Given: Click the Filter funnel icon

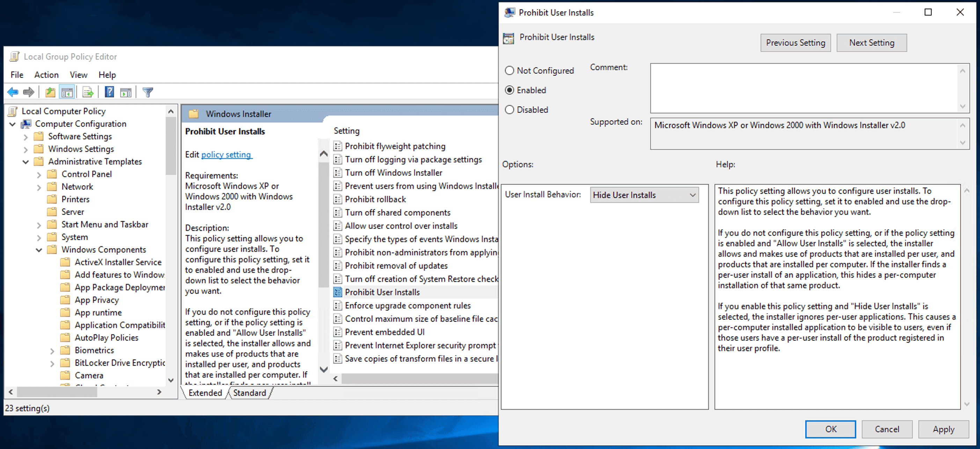Looking at the screenshot, I should pyautogui.click(x=148, y=92).
